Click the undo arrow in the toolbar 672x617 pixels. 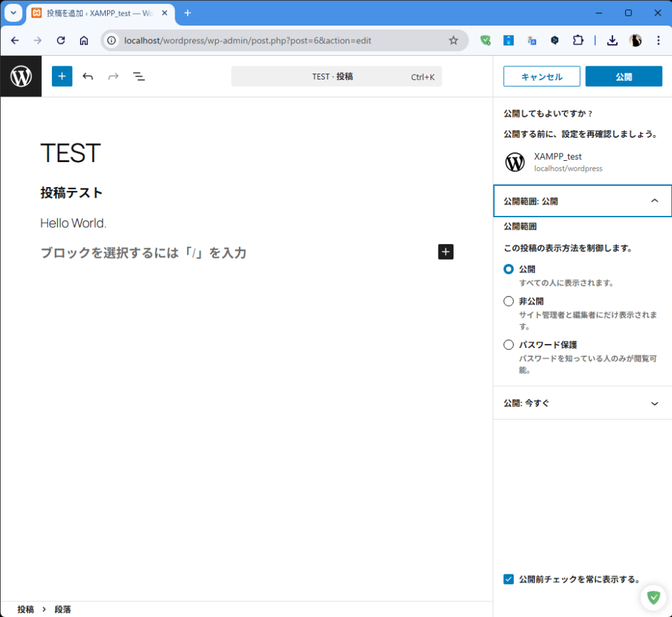88,77
